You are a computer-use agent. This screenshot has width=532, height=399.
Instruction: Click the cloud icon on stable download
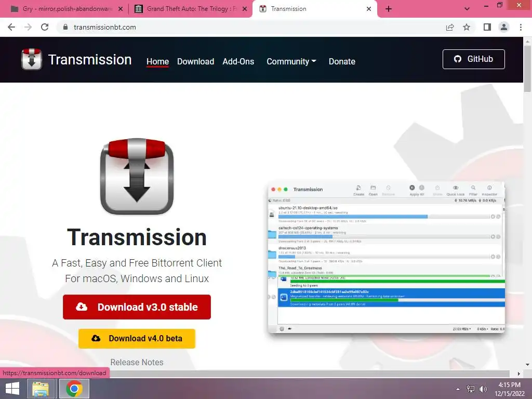coord(82,307)
